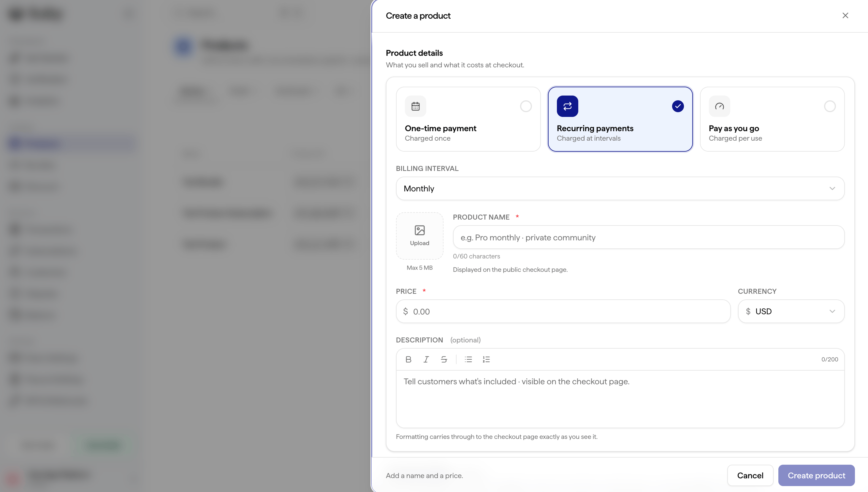The height and width of the screenshot is (492, 868).
Task: Select the Pay as you go radio button
Action: click(x=829, y=106)
